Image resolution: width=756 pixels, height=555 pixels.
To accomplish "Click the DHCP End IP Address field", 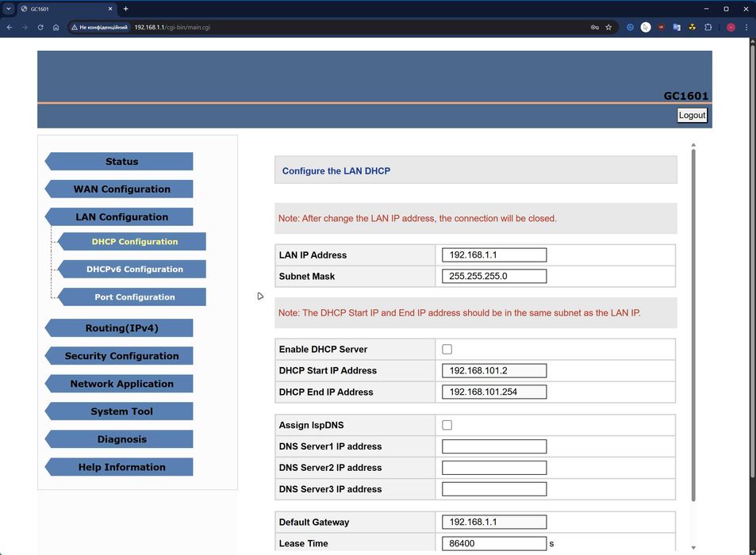I will pyautogui.click(x=494, y=392).
